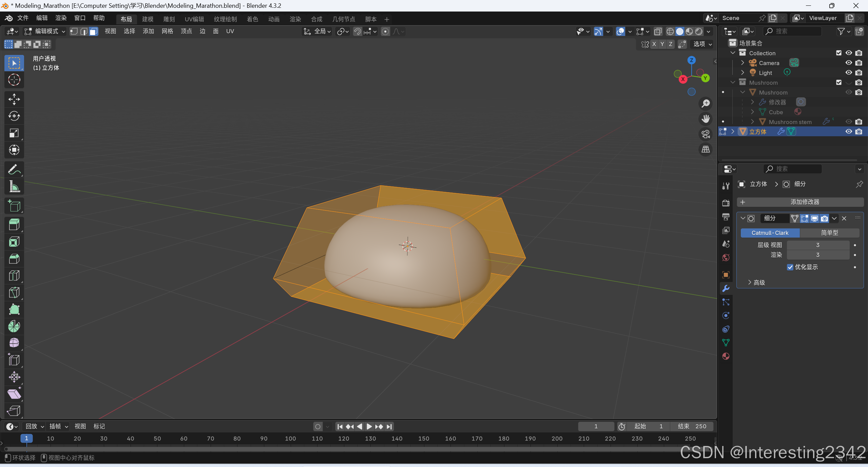
Task: Uncheck the 优化显示 checkbox
Action: (790, 267)
